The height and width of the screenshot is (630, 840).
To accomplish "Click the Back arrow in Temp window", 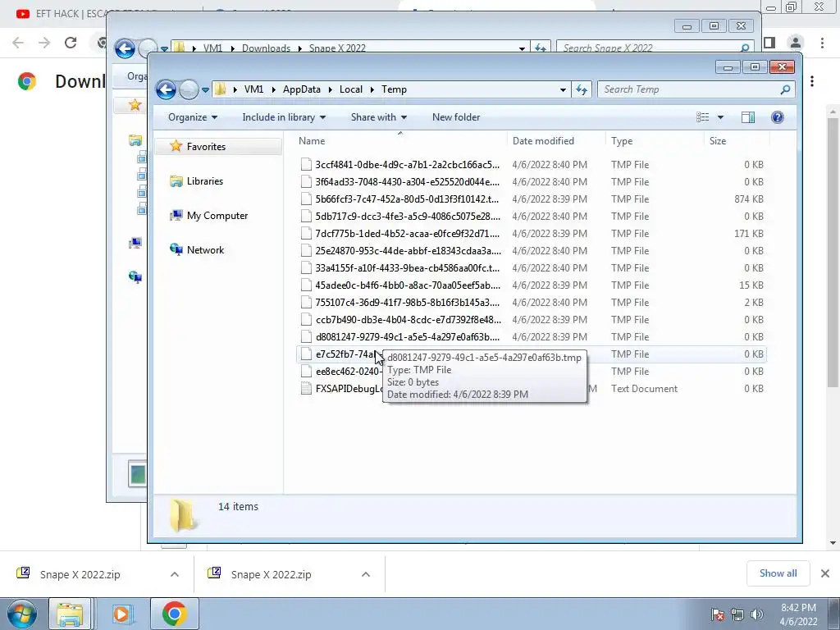I will (x=166, y=89).
